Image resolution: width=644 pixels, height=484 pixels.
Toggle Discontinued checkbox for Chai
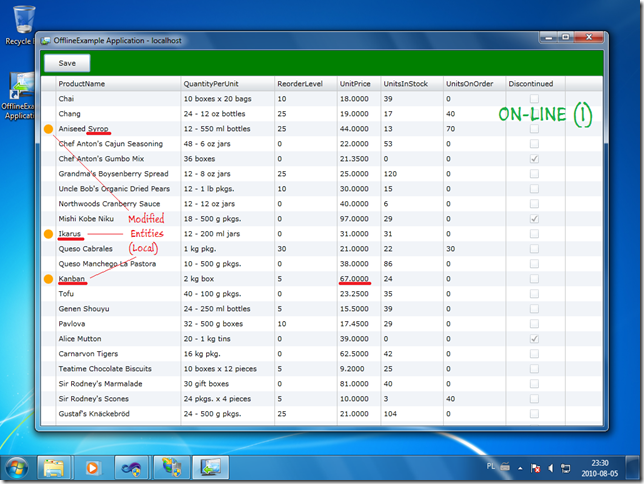click(x=534, y=99)
